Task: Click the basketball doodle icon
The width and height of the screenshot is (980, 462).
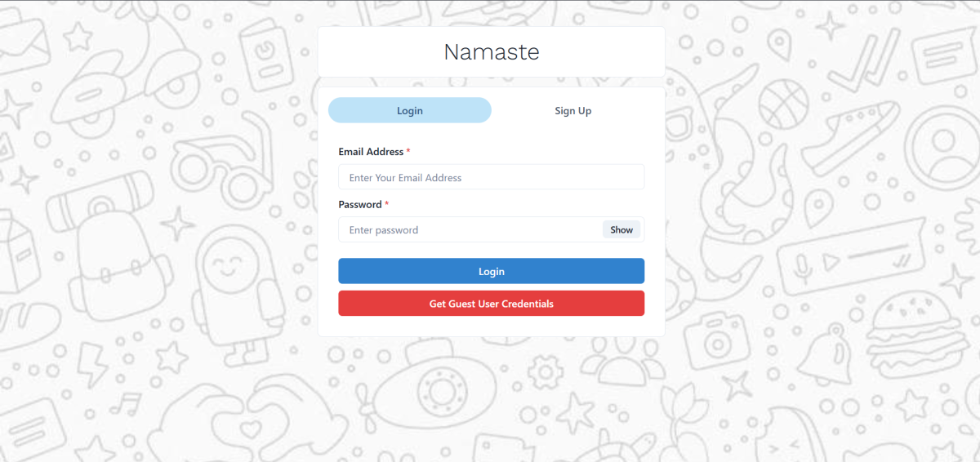Action: click(x=783, y=104)
